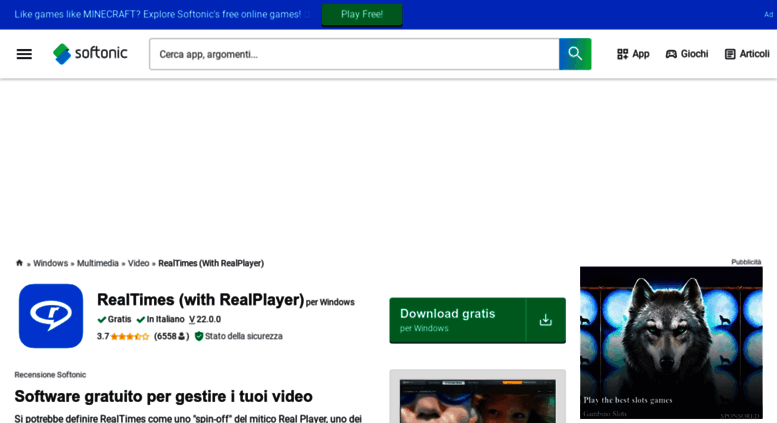
Task: Click the RealTimes (With RealPlayer) breadcrumb
Action: [211, 264]
